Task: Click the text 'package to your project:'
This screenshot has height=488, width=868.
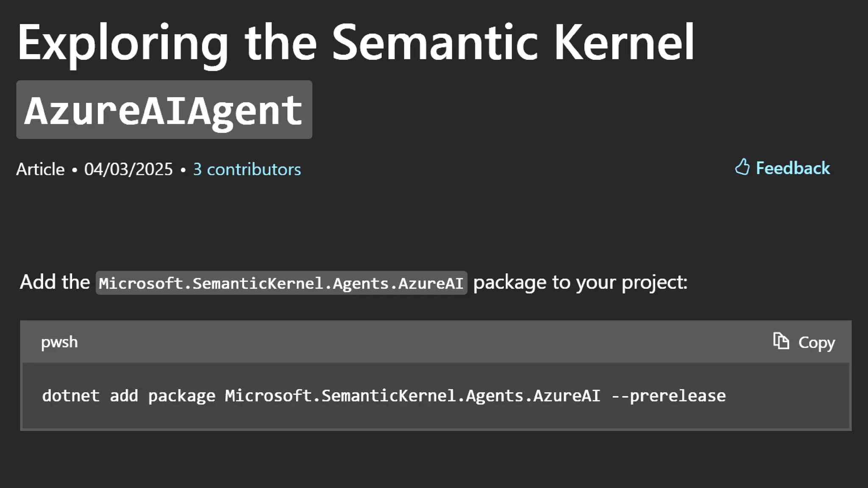Action: click(580, 282)
